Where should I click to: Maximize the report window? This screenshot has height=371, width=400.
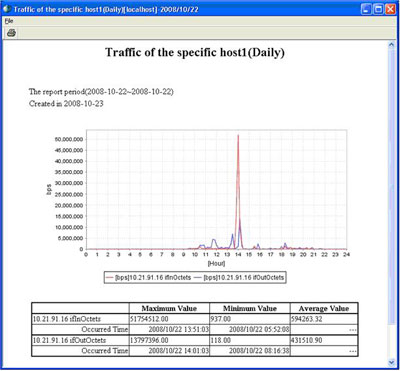378,9
